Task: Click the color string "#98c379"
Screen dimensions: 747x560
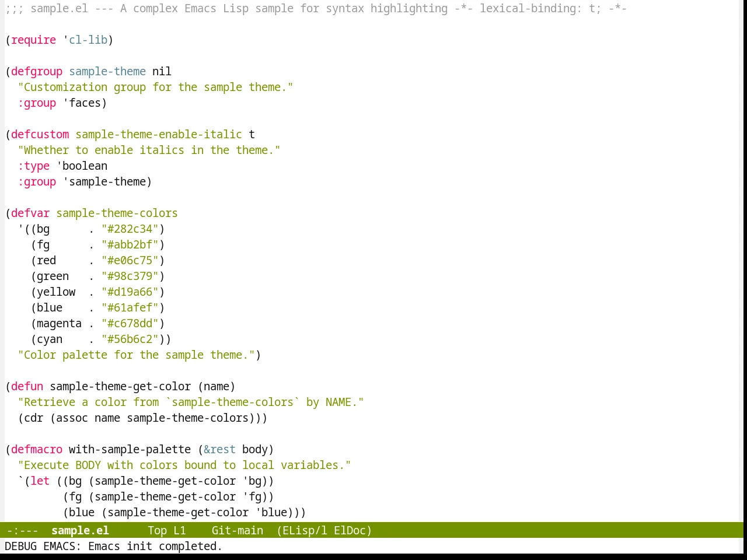Action: pyautogui.click(x=130, y=276)
